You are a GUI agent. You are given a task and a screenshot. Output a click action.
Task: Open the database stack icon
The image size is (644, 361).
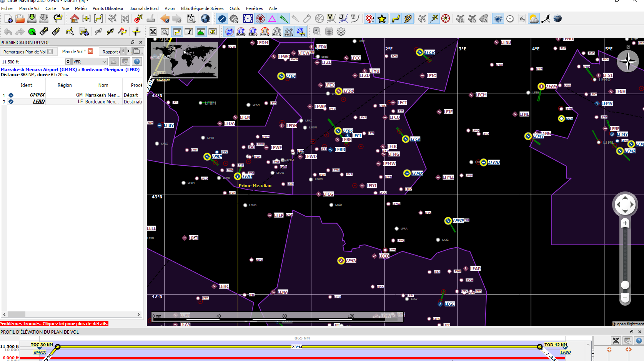coord(329,32)
